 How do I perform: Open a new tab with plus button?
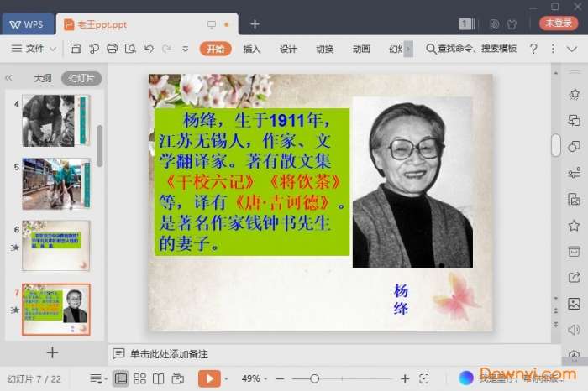coord(255,24)
